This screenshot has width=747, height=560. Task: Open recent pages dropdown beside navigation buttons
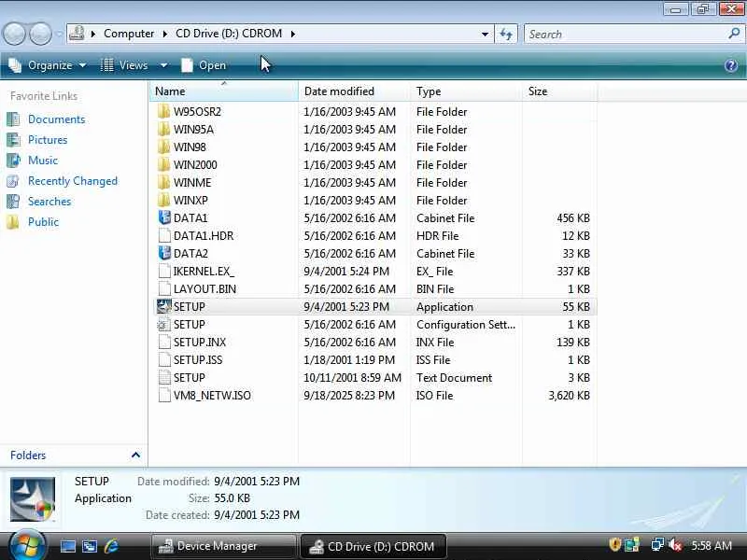click(x=59, y=35)
